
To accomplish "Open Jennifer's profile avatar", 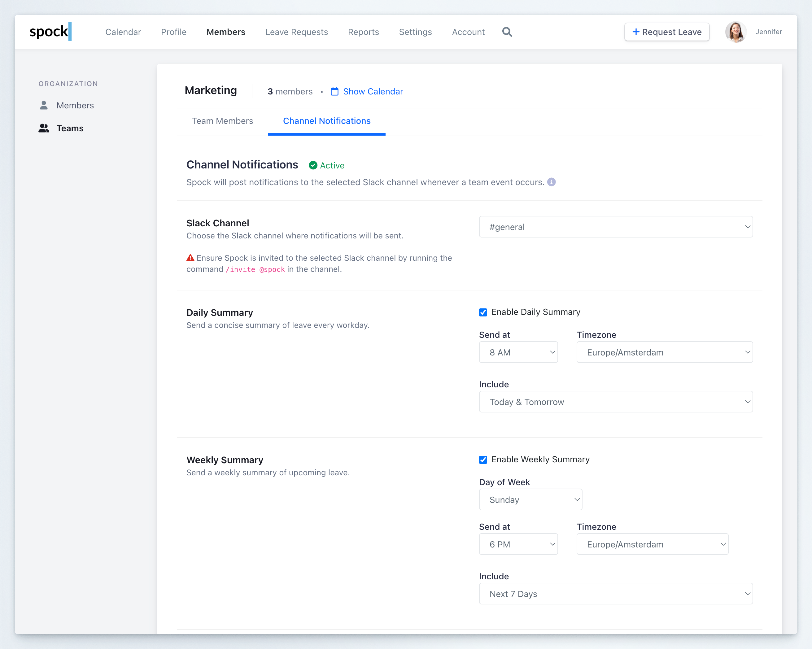I will pyautogui.click(x=736, y=32).
